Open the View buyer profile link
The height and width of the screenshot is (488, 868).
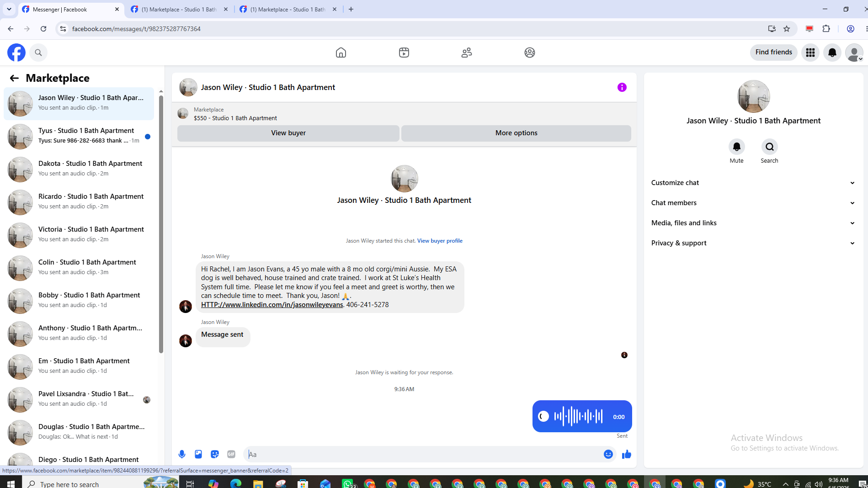pyautogui.click(x=440, y=241)
